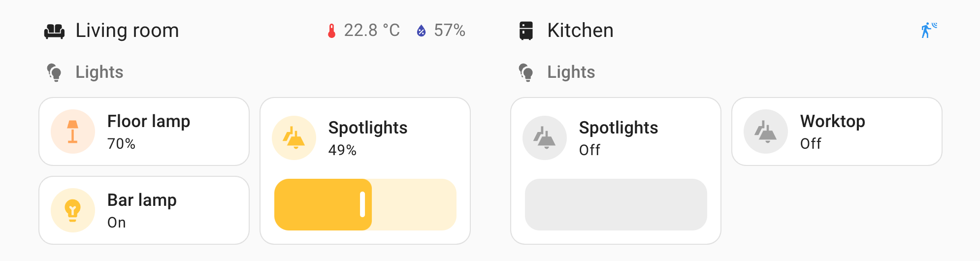The image size is (980, 261).
Task: Open the Kitchen heading
Action: tap(580, 31)
